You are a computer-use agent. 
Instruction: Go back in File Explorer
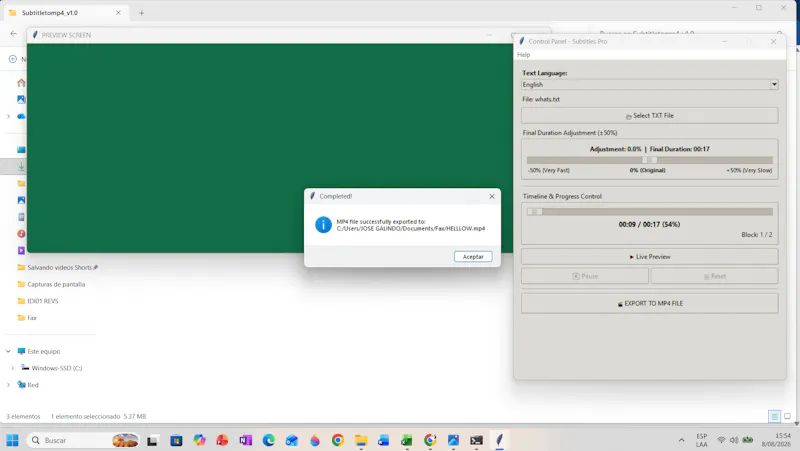click(x=14, y=34)
